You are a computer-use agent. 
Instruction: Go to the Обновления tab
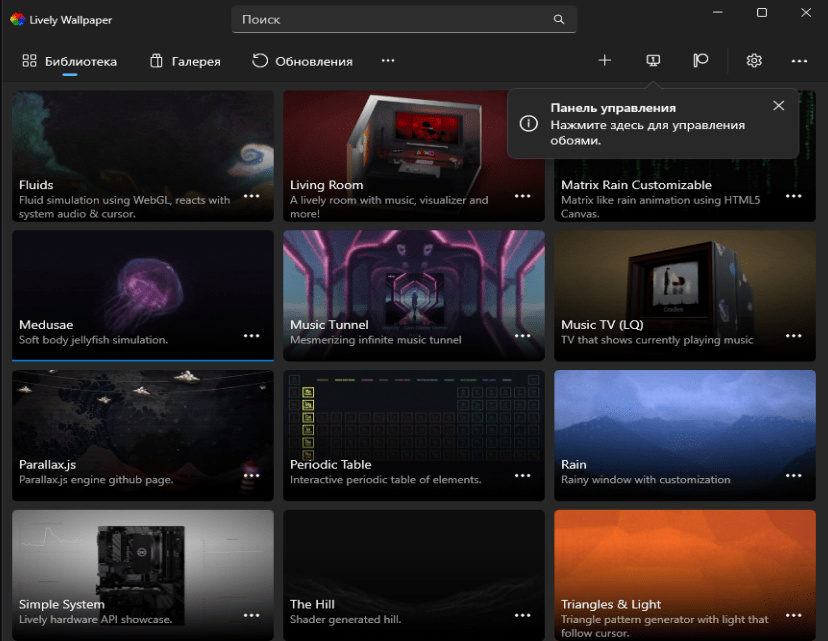tap(302, 61)
